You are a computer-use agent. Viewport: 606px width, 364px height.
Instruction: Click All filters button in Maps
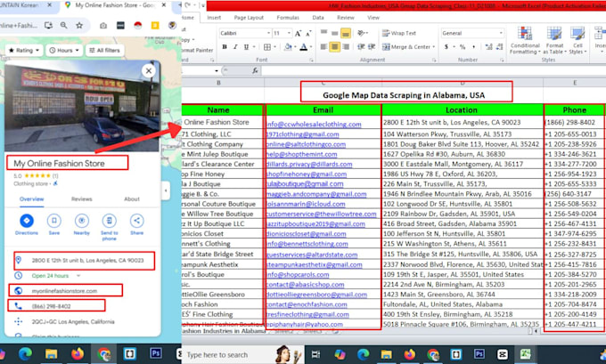(105, 50)
